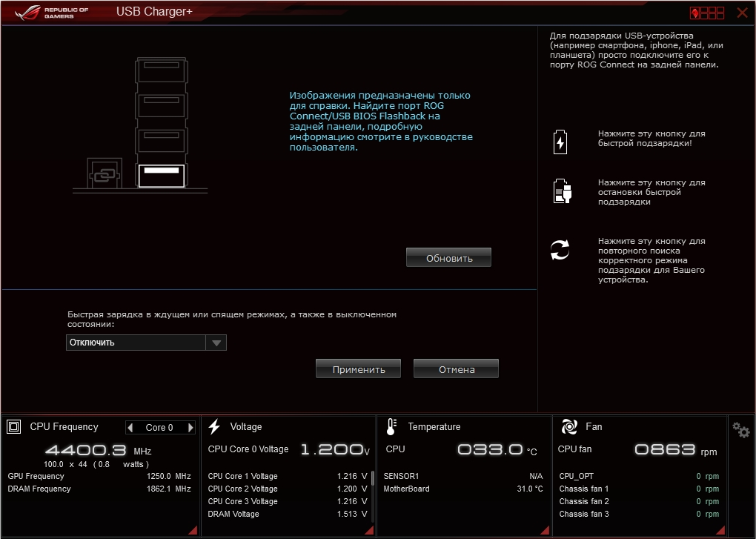756x539 pixels.
Task: Click the Обновить button
Action: (449, 258)
